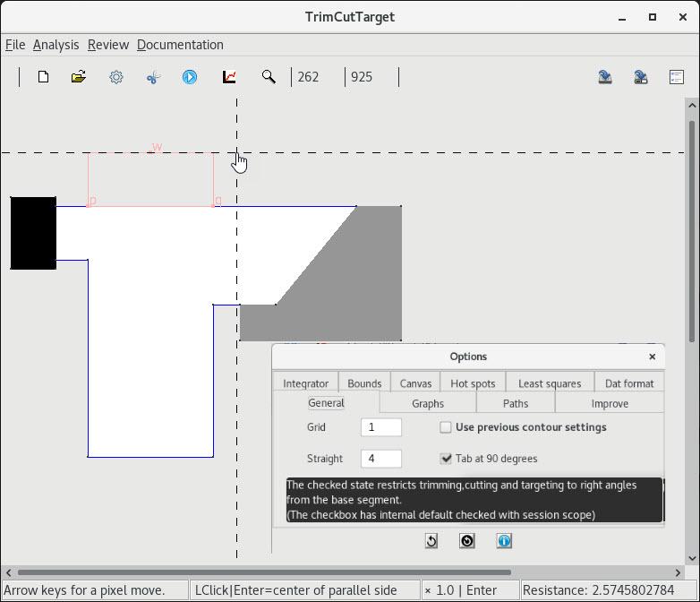Click the info icon in Options dialog
The height and width of the screenshot is (602, 700).
[x=504, y=541]
